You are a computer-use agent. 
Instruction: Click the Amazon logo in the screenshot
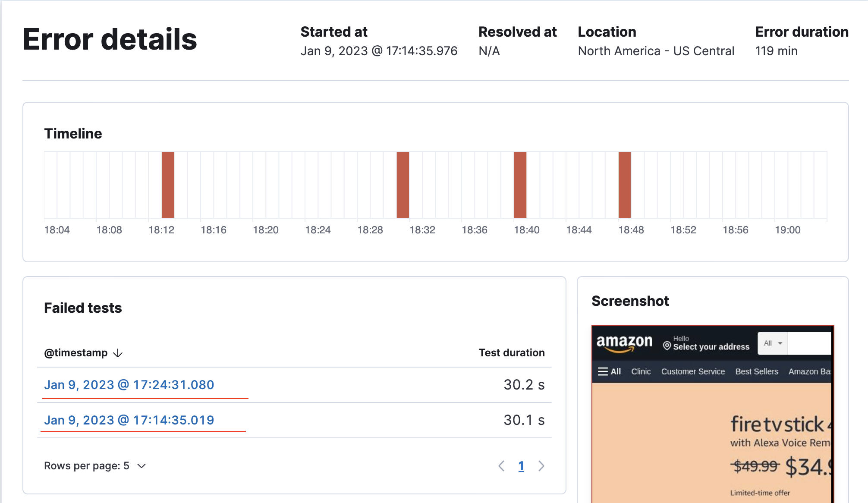click(624, 342)
